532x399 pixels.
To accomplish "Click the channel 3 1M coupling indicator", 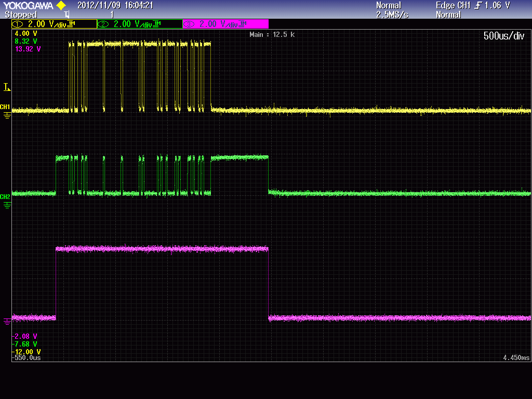I will (x=243, y=23).
